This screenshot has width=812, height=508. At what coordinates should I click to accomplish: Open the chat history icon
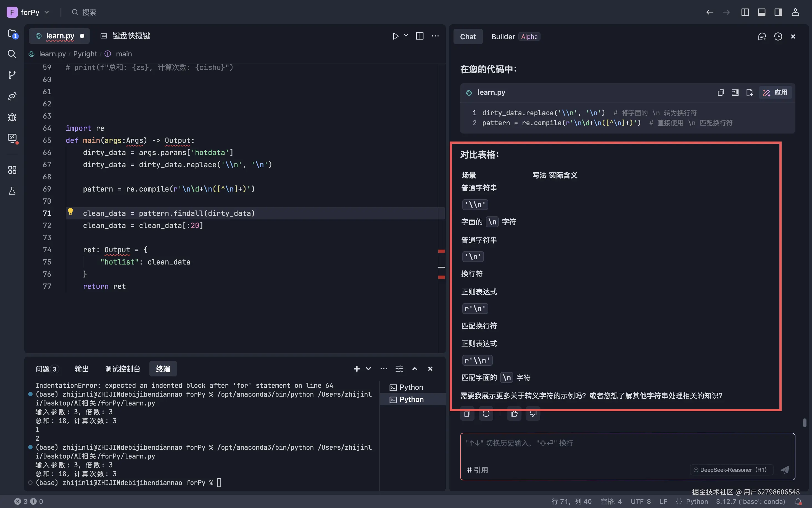778,37
